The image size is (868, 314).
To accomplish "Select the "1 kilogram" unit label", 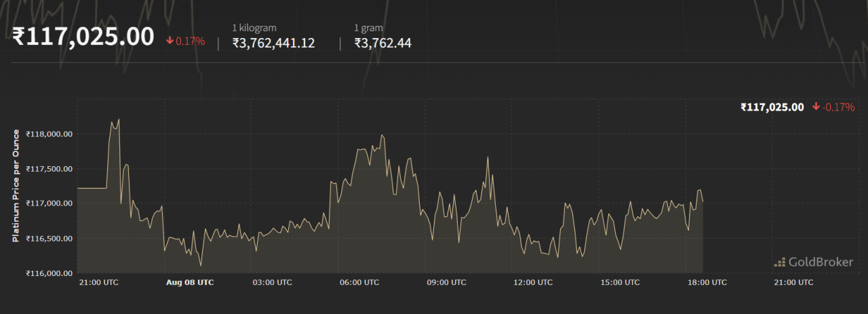I will point(254,28).
